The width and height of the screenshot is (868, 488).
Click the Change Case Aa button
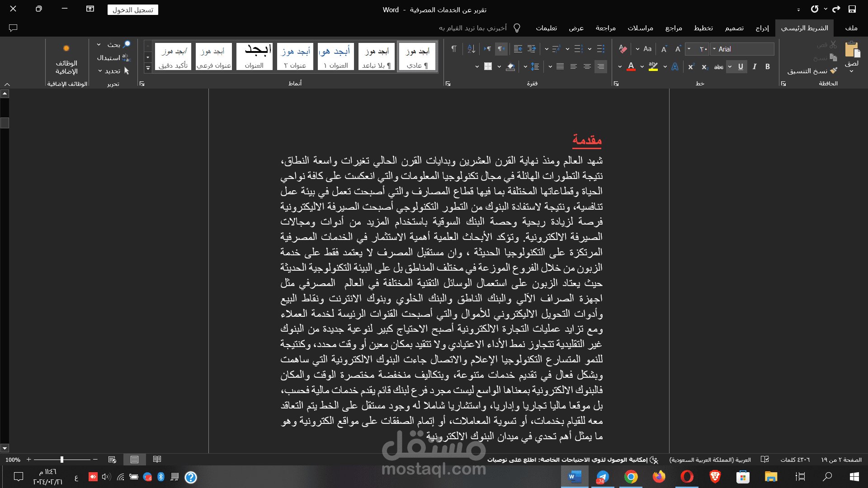click(647, 49)
